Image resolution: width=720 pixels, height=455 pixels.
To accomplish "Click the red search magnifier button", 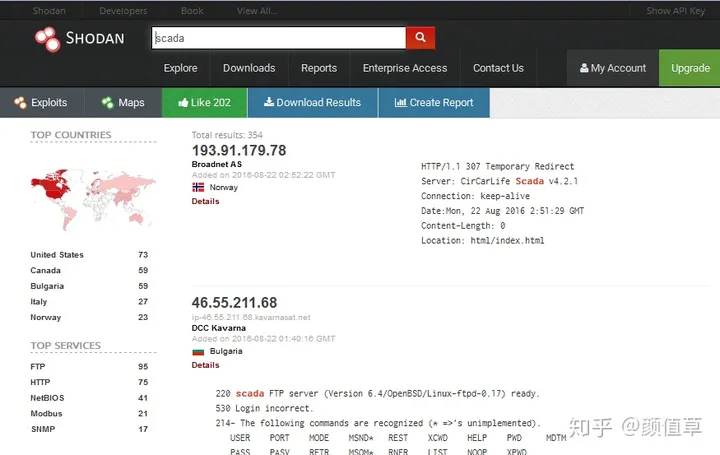I will point(420,38).
